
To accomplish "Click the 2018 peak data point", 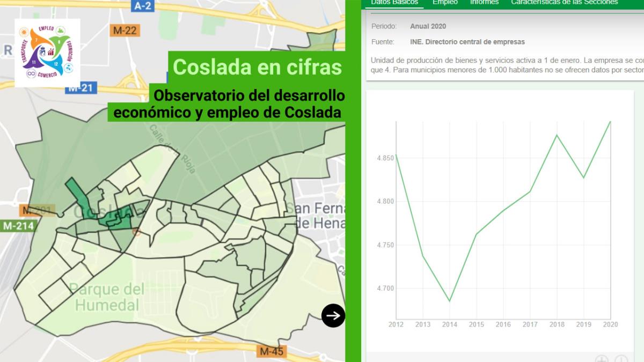I will (557, 136).
